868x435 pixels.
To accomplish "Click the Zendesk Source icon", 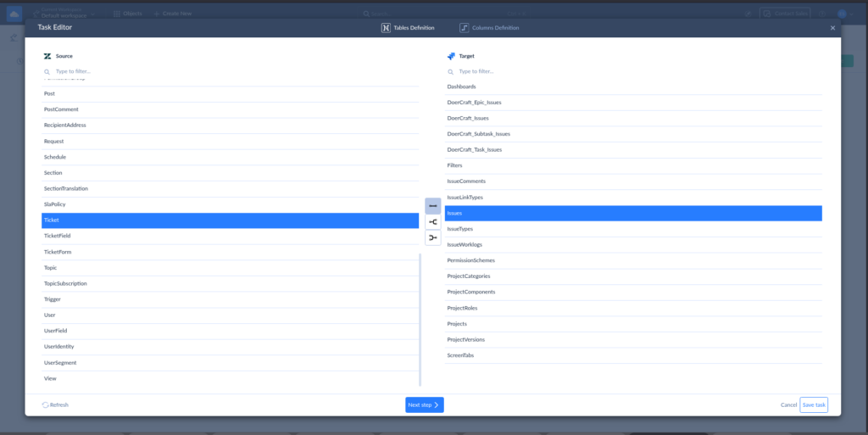I will [x=47, y=56].
